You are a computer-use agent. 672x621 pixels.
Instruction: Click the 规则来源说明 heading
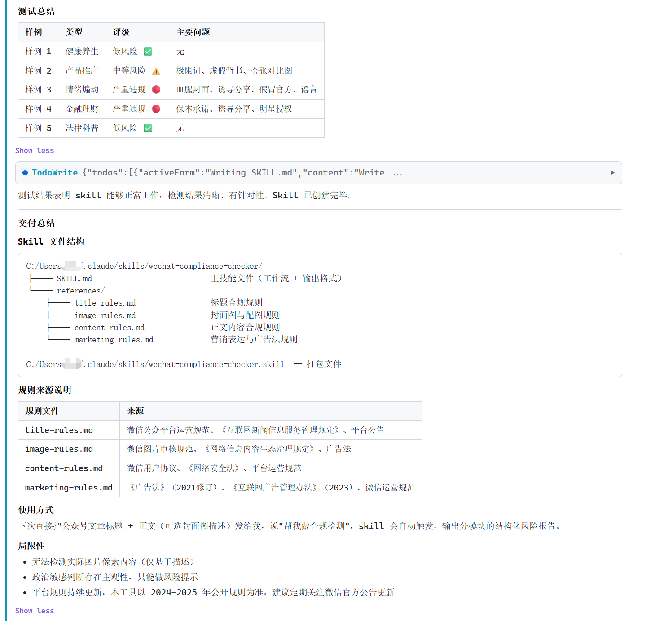[x=44, y=390]
